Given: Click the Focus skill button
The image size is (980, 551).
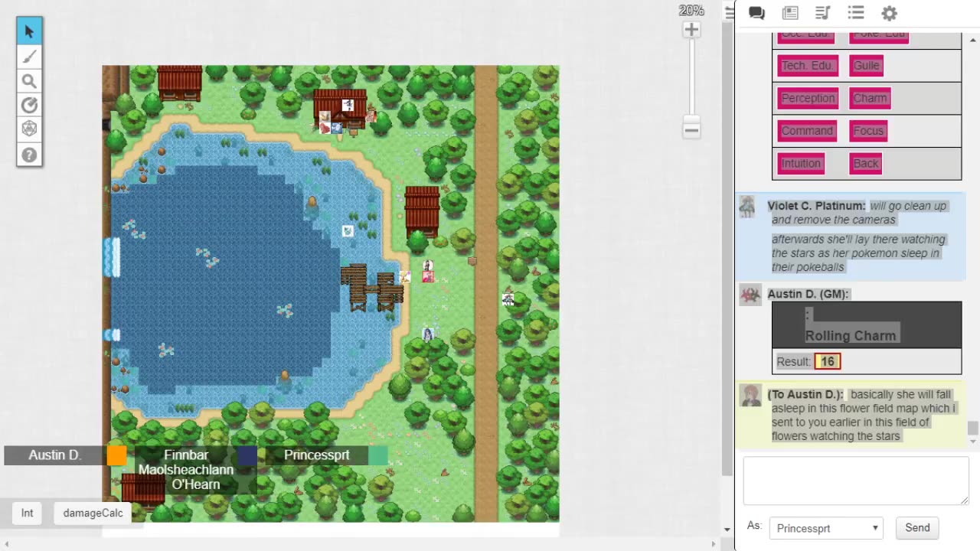Looking at the screenshot, I should (868, 131).
